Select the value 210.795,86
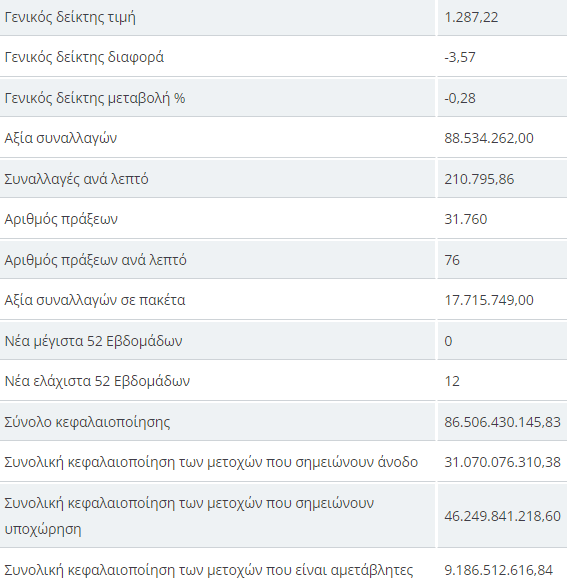Viewport: 567px width, 584px height. pos(479,179)
